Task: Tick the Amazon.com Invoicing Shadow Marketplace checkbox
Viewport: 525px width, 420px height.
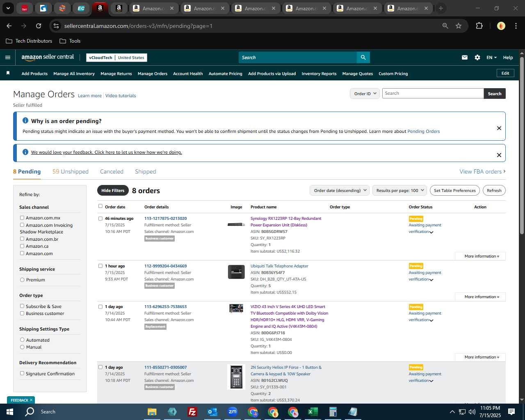Action: coord(22,225)
